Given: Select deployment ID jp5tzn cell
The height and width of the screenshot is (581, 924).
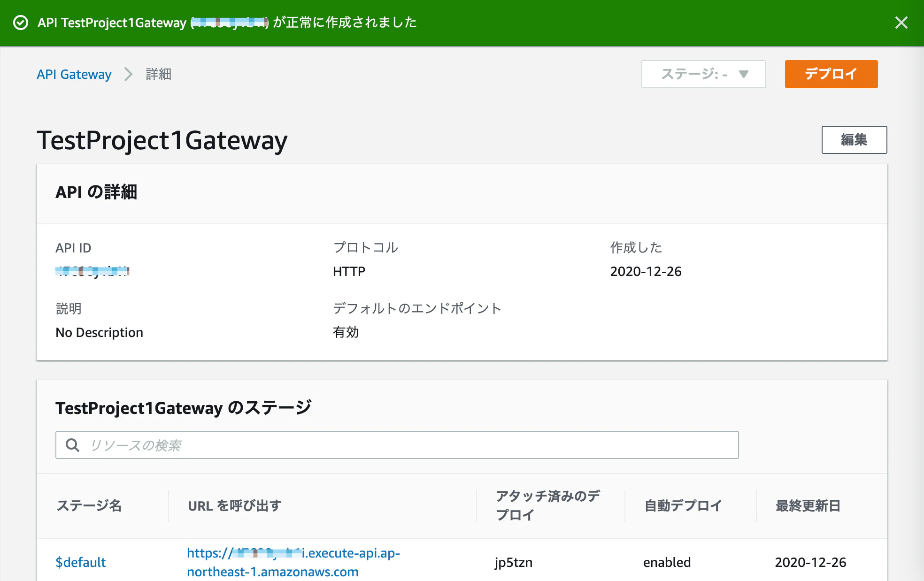Looking at the screenshot, I should [x=514, y=562].
